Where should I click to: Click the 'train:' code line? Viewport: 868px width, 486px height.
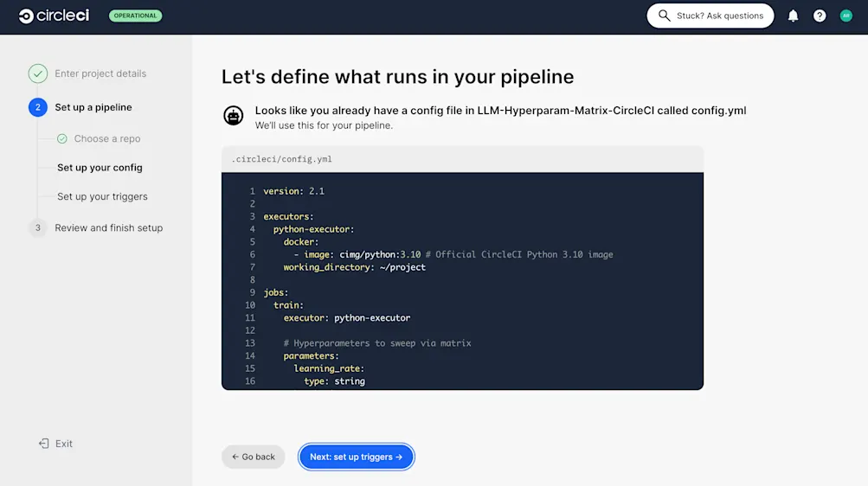[x=288, y=305]
